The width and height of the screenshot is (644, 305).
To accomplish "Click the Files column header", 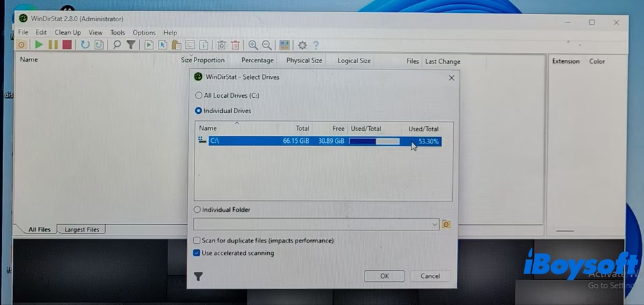I will click(412, 61).
